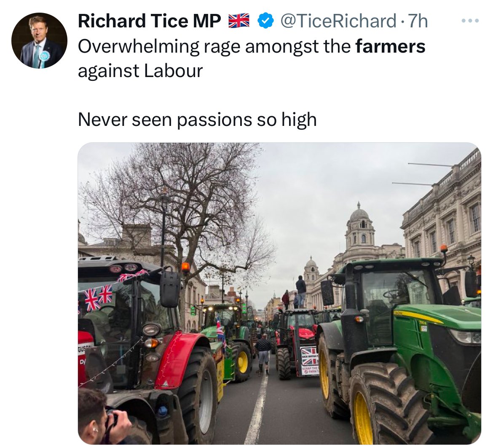This screenshot has width=493, height=448.
Task: Click the Union Jack sign on the distant tractor
Action: click(309, 356)
